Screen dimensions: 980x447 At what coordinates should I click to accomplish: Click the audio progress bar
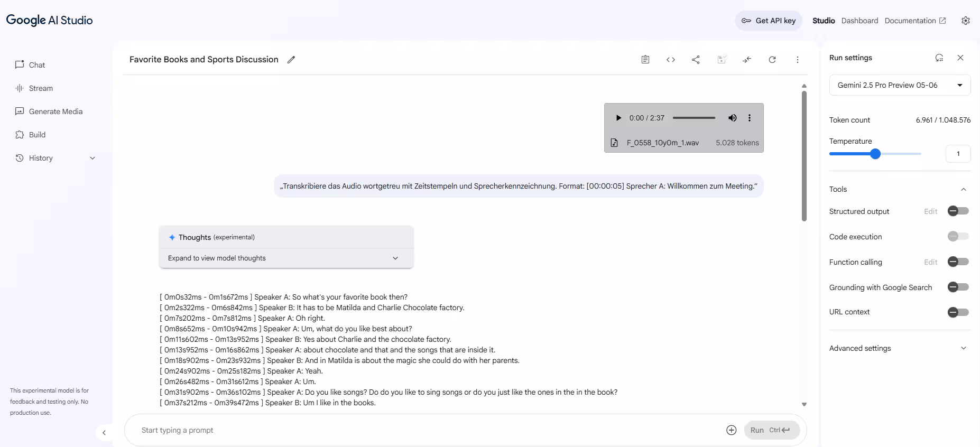pos(694,118)
